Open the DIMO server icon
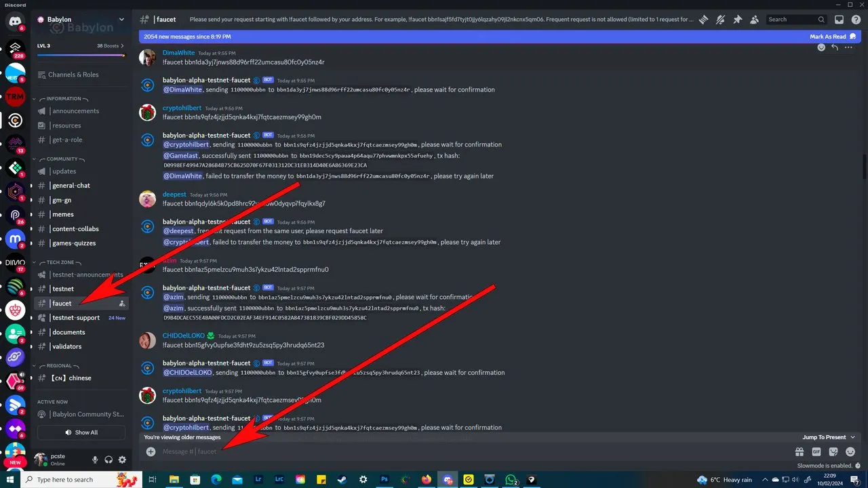Viewport: 868px width, 488px height. tap(15, 262)
